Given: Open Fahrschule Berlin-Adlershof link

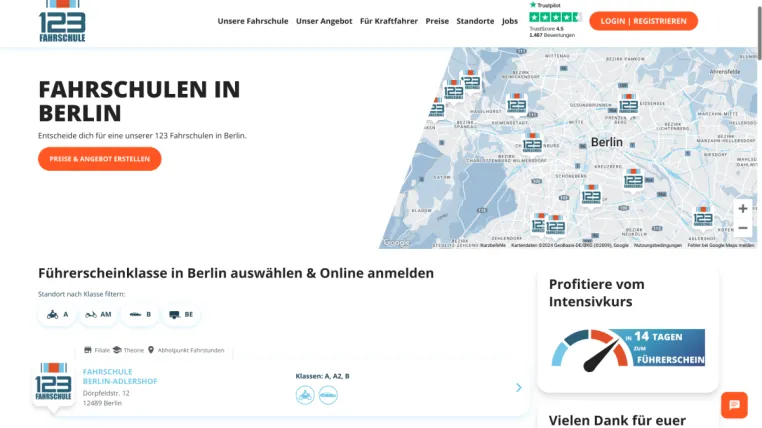Looking at the screenshot, I should coord(120,377).
